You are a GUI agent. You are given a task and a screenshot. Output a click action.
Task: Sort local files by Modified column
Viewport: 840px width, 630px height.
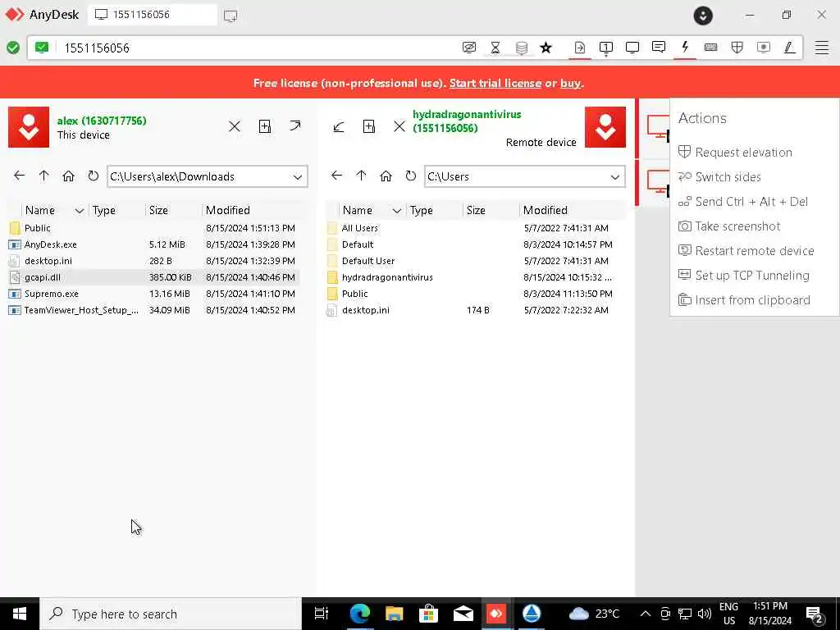[228, 210]
